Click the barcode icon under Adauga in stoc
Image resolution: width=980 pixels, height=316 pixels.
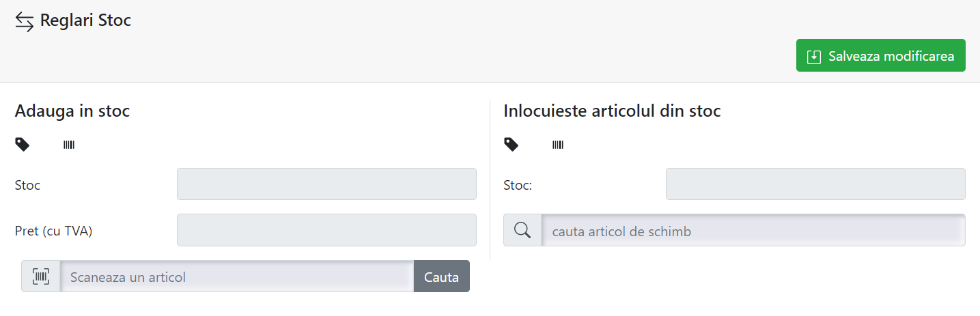pos(69,145)
